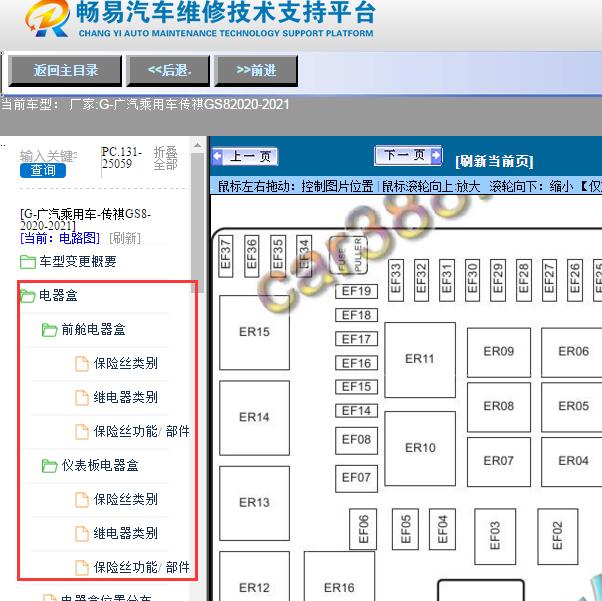Screen dimensions: 602x601
Task: Open 继电器类别 under 仪表板电器盒
Action: coord(126,533)
